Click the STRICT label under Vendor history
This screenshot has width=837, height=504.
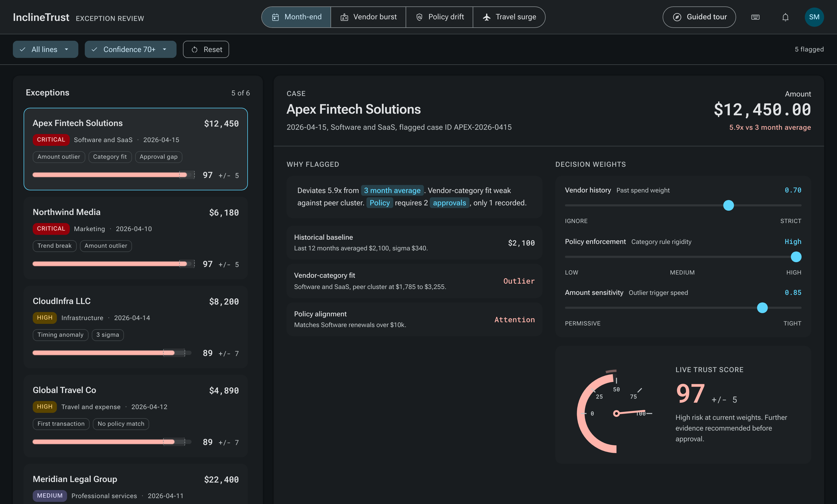click(x=791, y=221)
